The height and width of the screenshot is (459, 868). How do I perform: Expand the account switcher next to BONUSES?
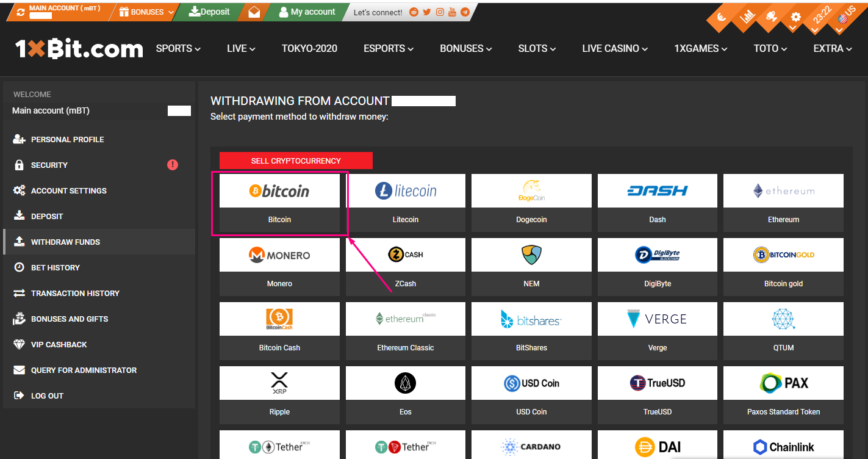point(171,11)
